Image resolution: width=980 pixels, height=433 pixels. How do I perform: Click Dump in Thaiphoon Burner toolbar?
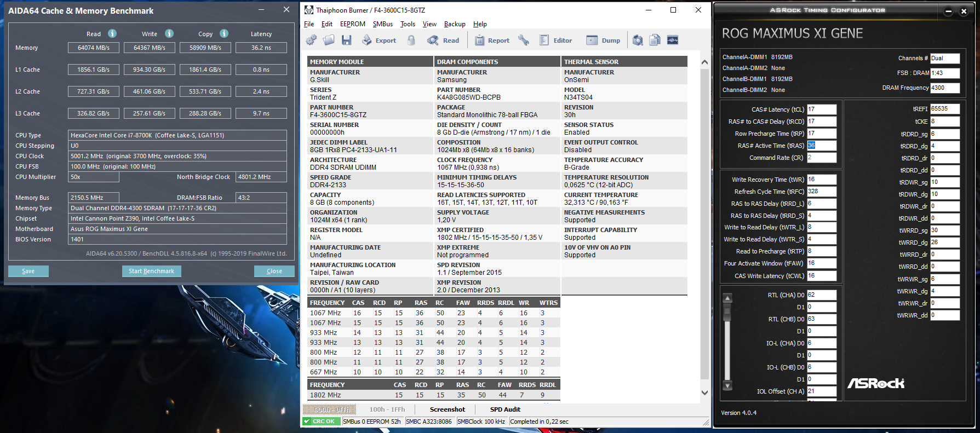(603, 40)
